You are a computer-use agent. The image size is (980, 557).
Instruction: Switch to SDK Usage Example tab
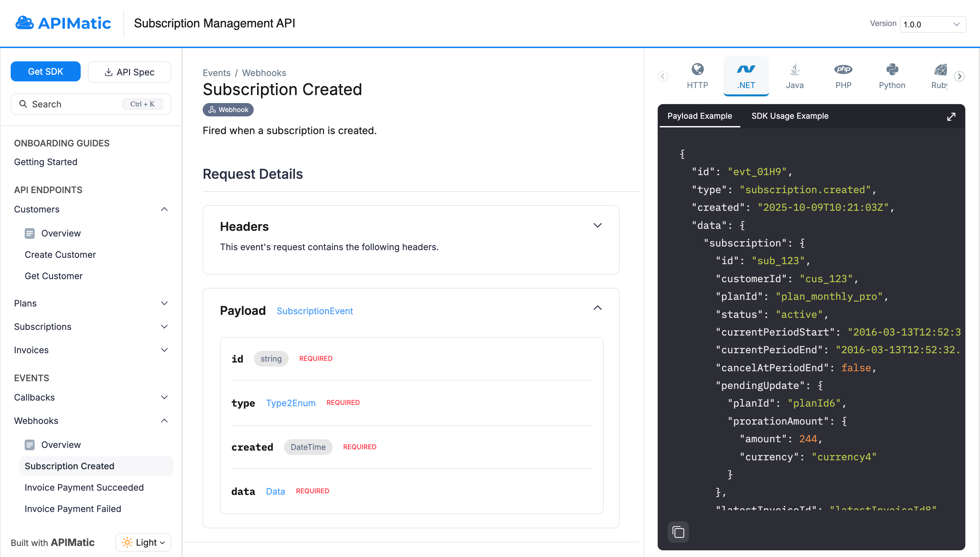(x=790, y=116)
